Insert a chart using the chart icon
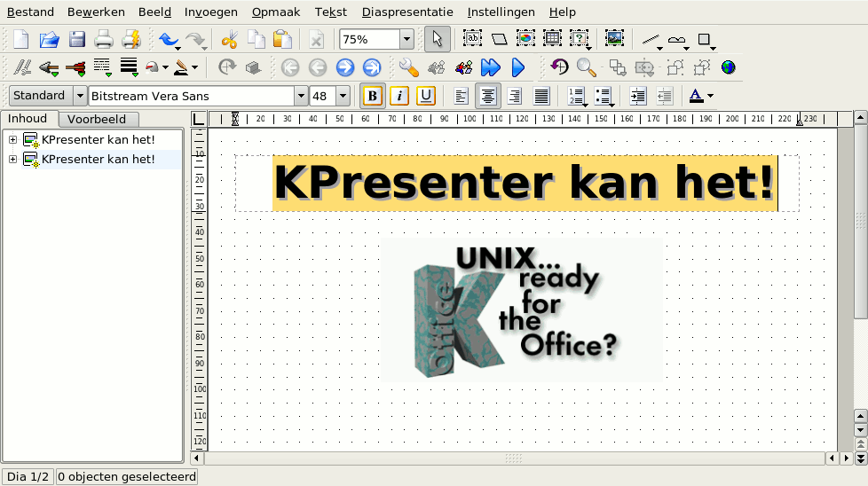Viewport: 868px width, 486px height. [525, 39]
